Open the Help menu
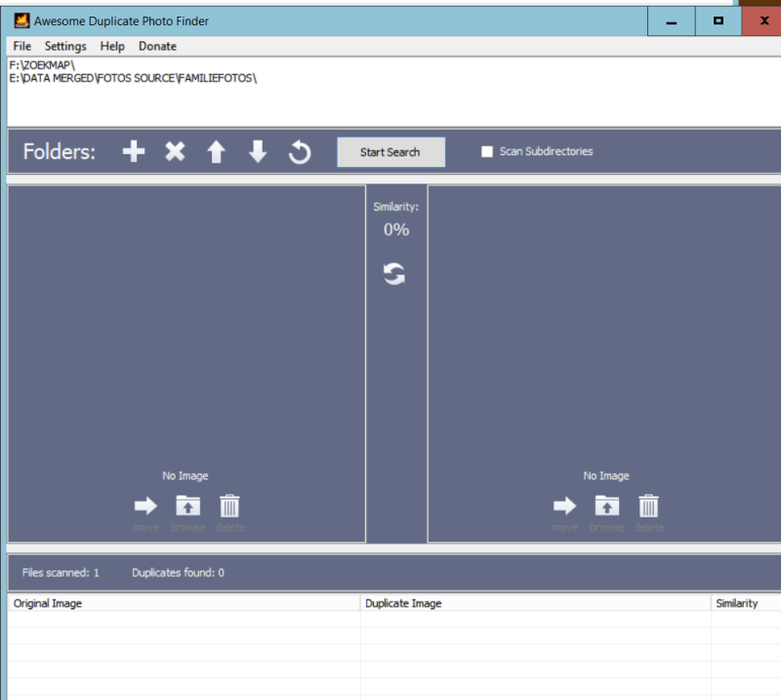 coord(112,46)
